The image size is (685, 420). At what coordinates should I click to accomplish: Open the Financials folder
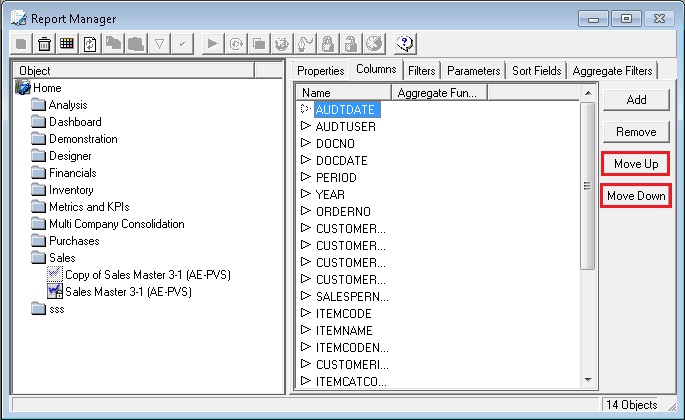70,173
